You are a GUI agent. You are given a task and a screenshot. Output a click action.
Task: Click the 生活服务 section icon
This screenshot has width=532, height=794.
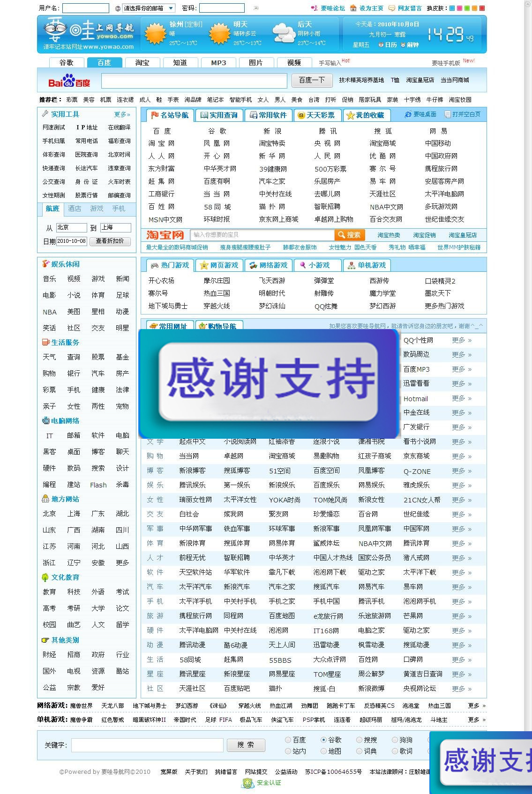pos(45,342)
